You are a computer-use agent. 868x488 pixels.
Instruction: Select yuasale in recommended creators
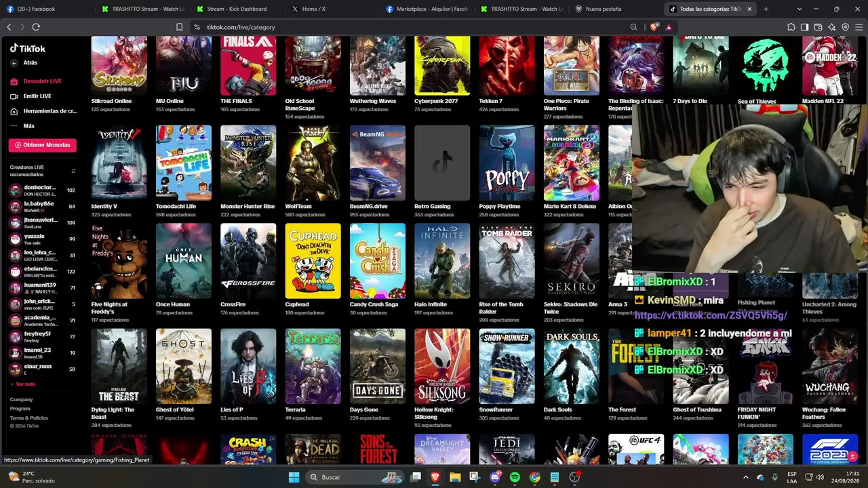click(x=42, y=239)
